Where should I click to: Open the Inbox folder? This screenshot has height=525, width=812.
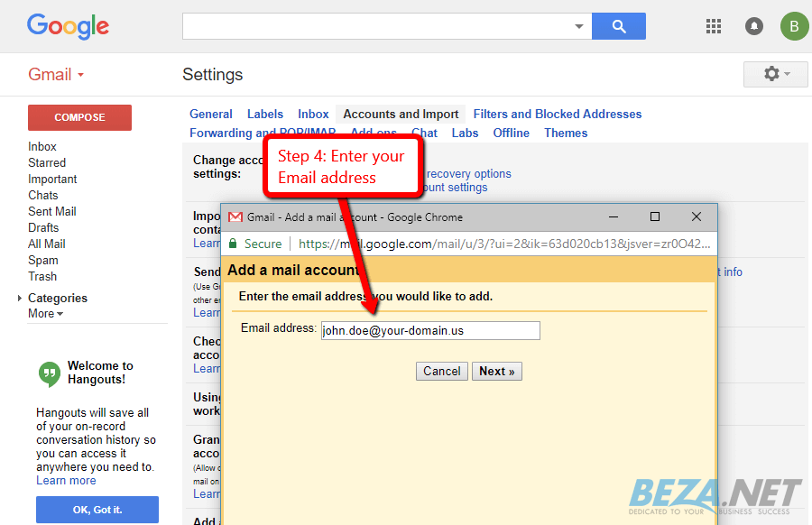click(42, 146)
